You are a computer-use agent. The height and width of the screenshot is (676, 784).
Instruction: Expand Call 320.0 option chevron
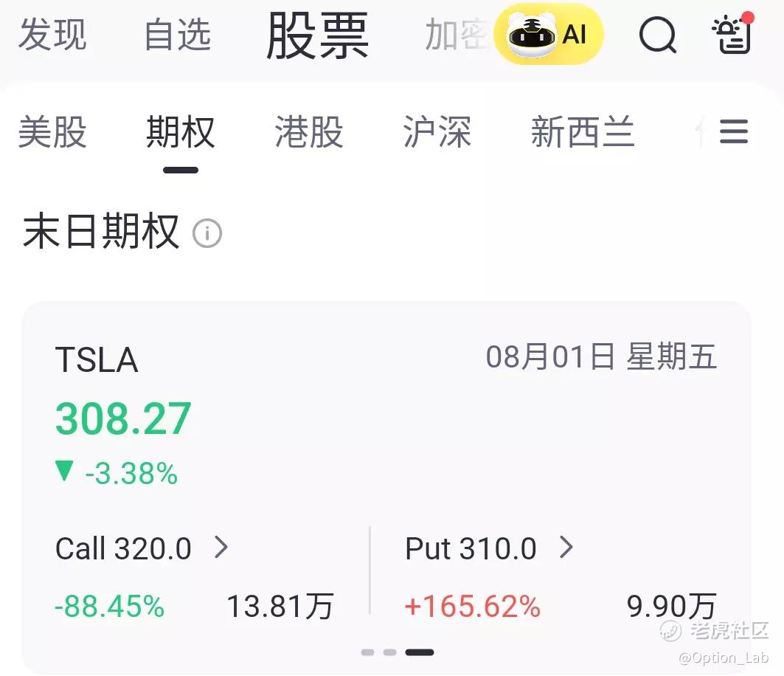pyautogui.click(x=221, y=547)
